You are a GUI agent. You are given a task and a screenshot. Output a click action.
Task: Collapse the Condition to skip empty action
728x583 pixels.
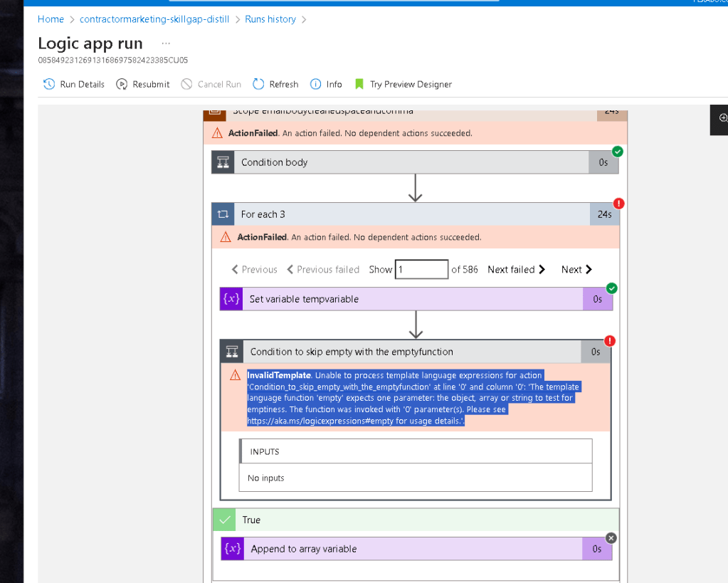click(x=415, y=352)
